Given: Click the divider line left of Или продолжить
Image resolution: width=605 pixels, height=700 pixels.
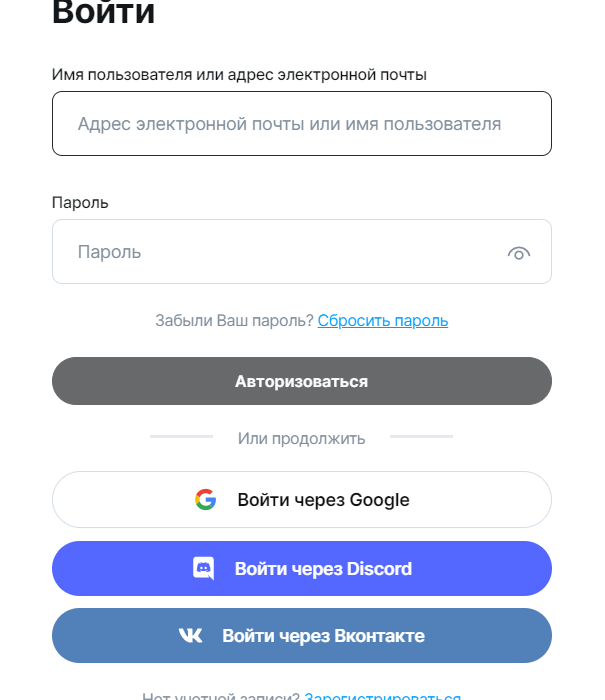Looking at the screenshot, I should (x=181, y=437).
